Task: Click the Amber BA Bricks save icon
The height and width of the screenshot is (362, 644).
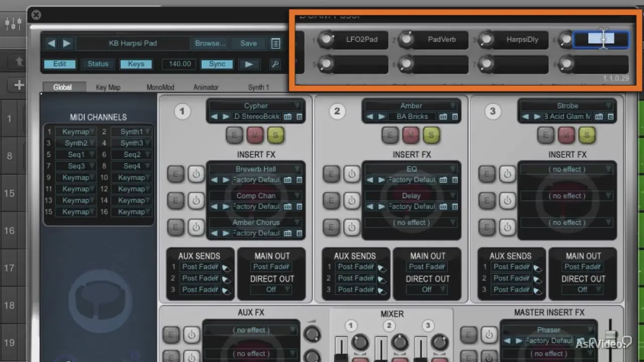Action: 443,117
